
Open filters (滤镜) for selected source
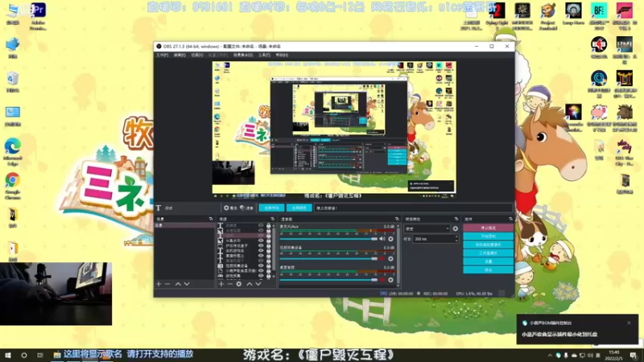click(246, 208)
